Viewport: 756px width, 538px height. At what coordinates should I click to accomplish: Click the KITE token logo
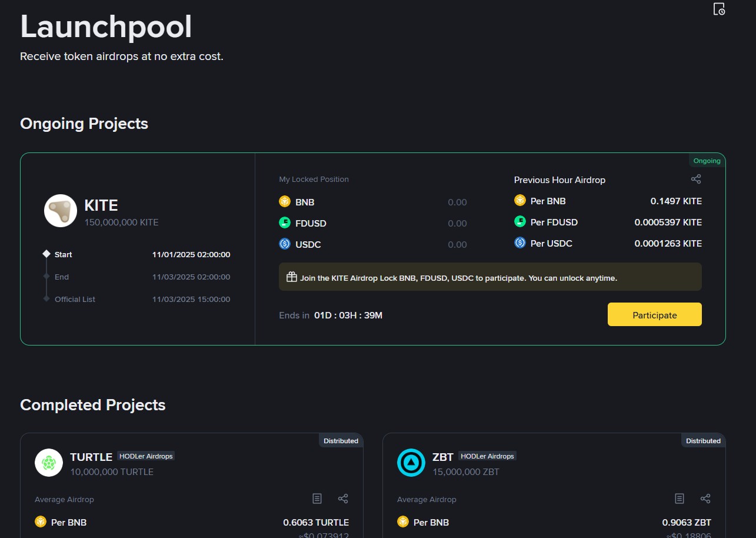[61, 211]
